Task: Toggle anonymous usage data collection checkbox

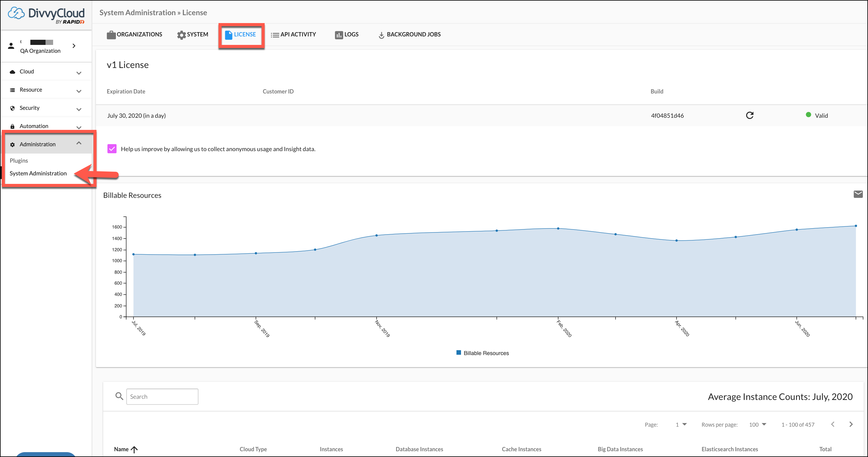Action: [112, 149]
